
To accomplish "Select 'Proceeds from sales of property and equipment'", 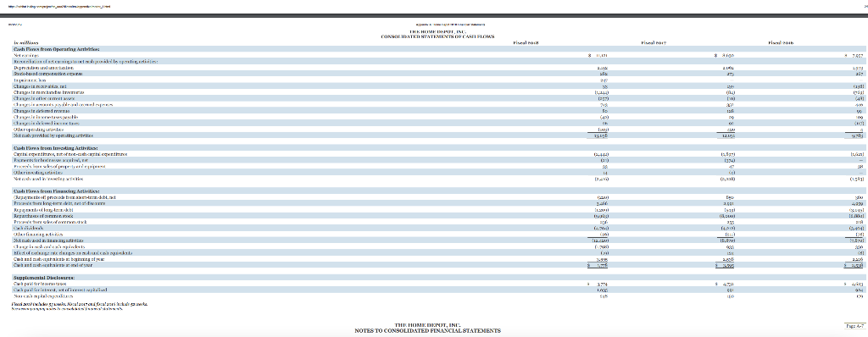I will pos(59,166).
